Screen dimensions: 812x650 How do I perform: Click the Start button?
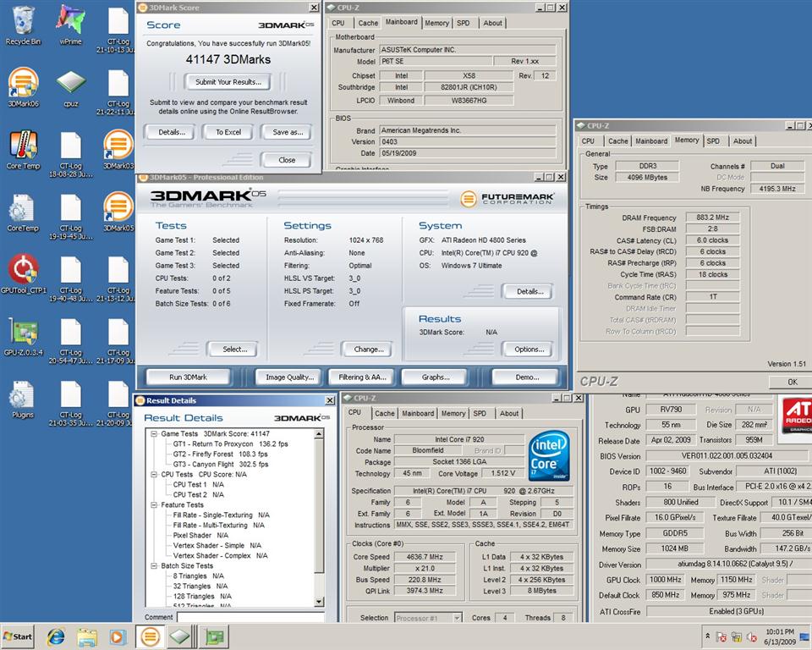(x=18, y=636)
